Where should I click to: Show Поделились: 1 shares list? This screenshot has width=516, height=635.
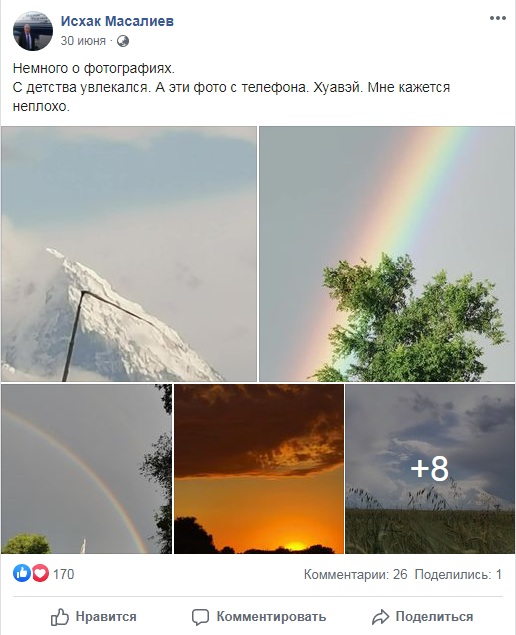[458, 574]
